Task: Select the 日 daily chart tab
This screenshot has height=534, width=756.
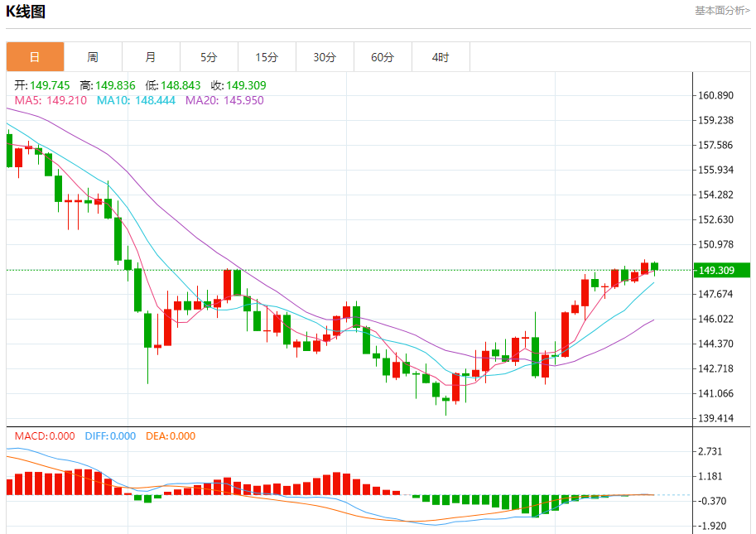Action: point(36,57)
